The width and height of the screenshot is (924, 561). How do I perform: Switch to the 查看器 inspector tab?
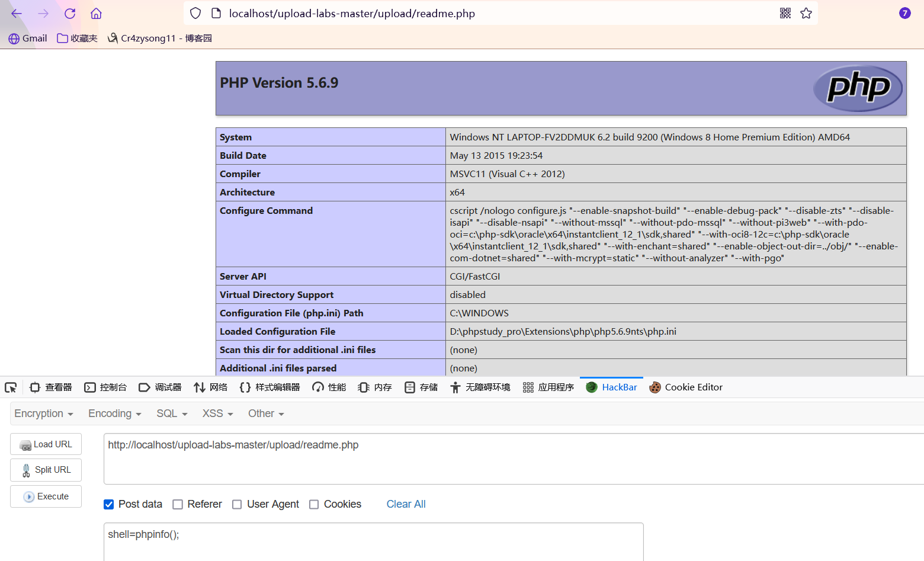click(51, 387)
